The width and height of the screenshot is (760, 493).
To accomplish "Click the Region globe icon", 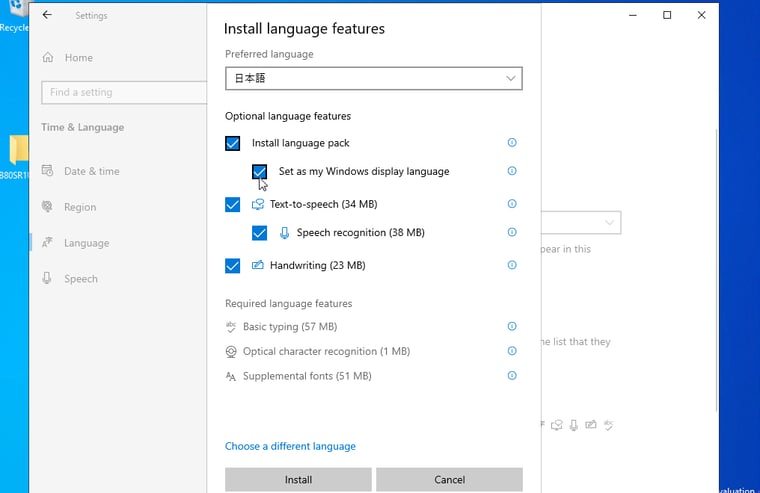I will pyautogui.click(x=47, y=207).
